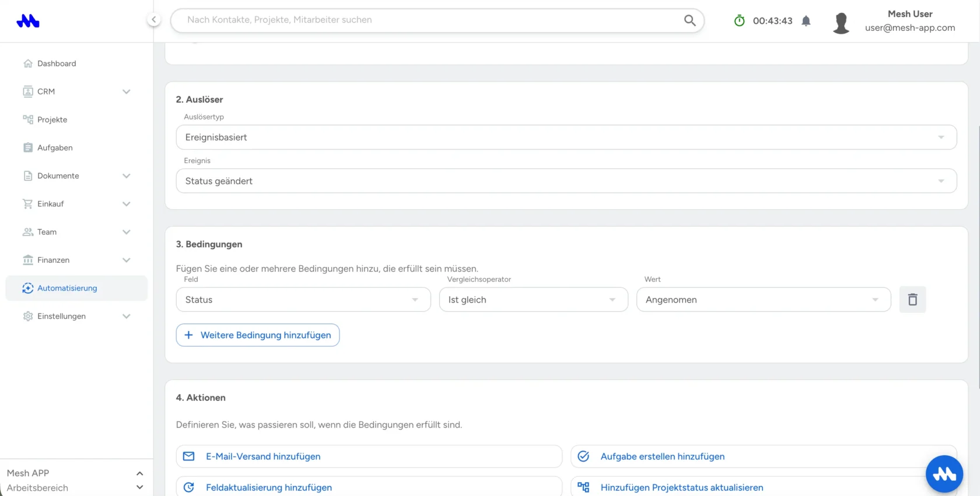
Task: Click Feldaktualisierung hinzufügen
Action: coord(369,487)
